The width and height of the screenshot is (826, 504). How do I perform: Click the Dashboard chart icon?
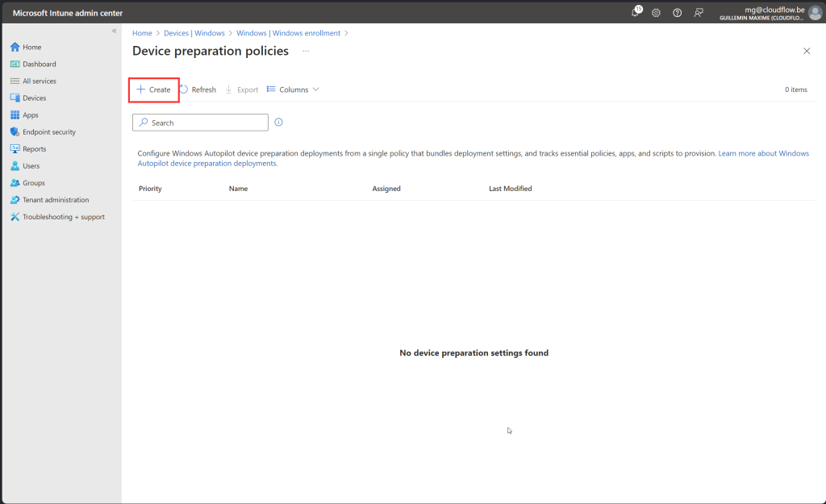pos(15,64)
